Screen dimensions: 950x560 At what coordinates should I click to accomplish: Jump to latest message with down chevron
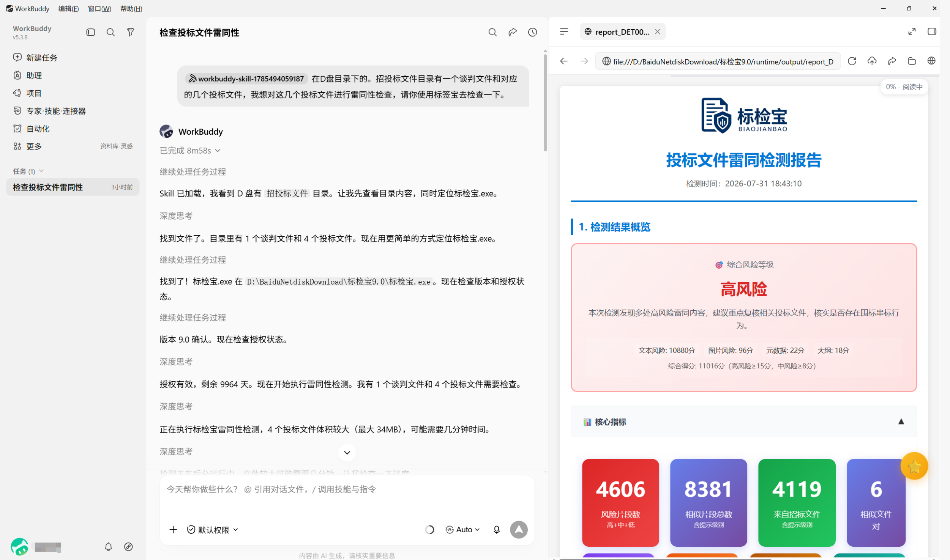[347, 452]
